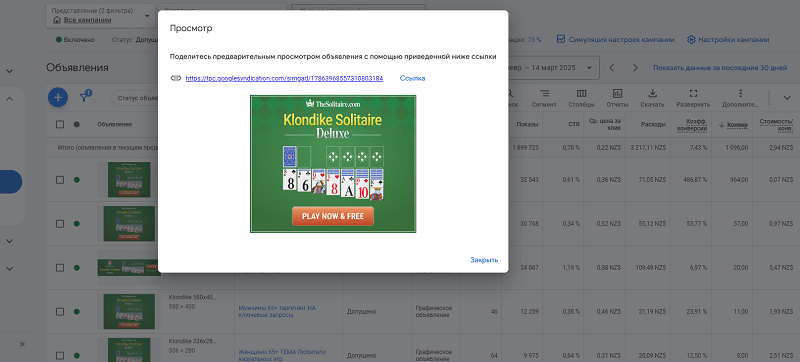
Task: Open the date range dropdown ending 14 март 2025
Action: (x=553, y=68)
